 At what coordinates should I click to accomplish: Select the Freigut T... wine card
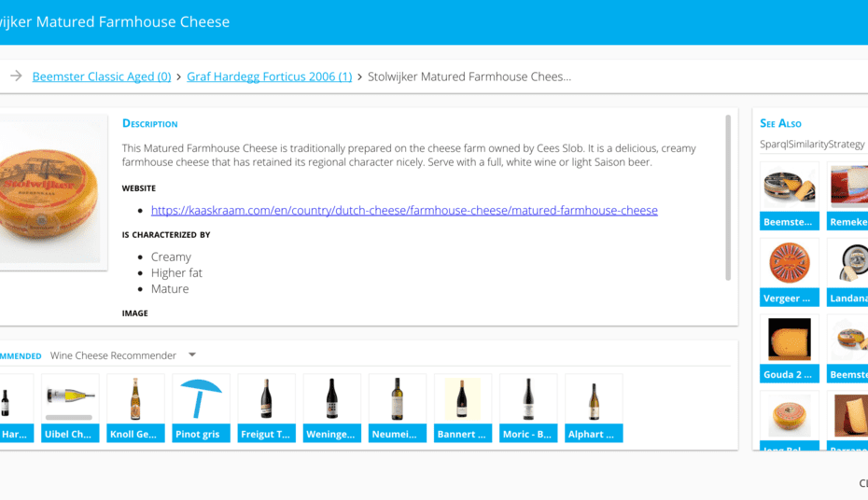266,409
